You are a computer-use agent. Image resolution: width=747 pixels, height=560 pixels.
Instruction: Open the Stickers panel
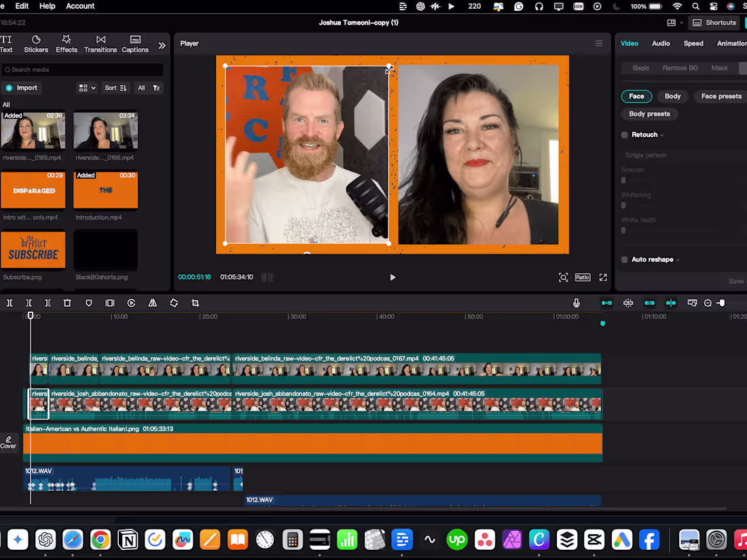pos(36,44)
